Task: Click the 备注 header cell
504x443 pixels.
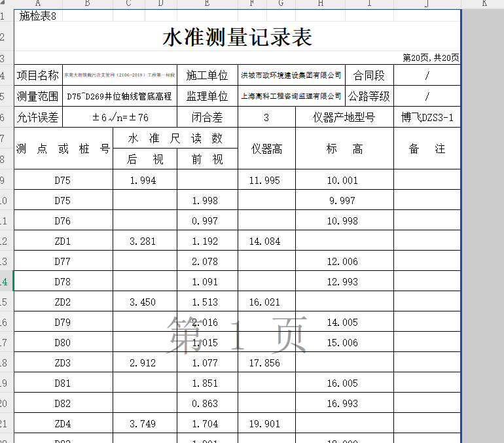Action: click(427, 149)
